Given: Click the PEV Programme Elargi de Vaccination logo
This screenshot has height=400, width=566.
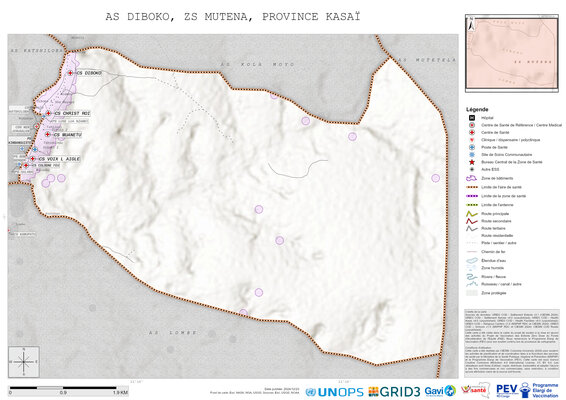Looking at the screenshot, I should [x=527, y=390].
